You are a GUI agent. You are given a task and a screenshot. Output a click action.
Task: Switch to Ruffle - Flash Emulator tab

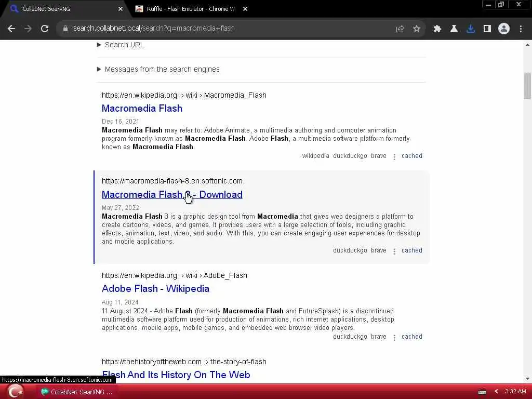tap(191, 9)
